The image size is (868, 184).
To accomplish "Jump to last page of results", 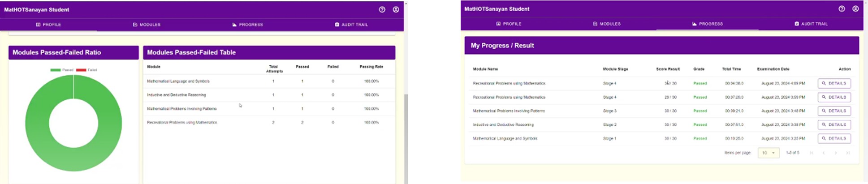I will [847, 153].
